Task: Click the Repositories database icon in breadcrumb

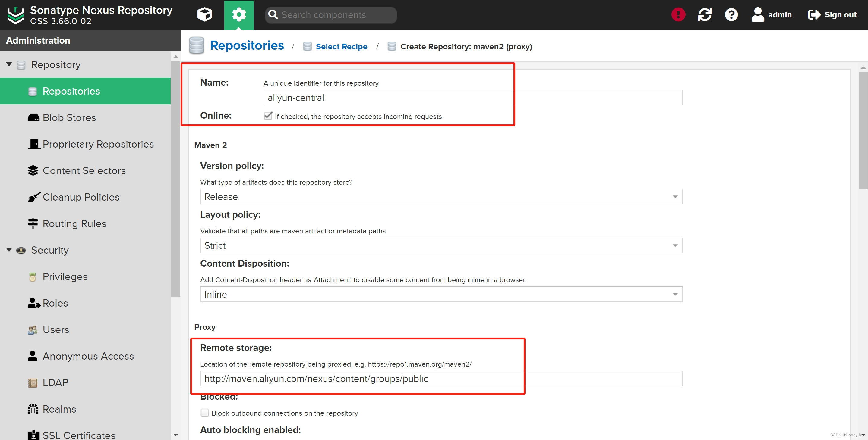Action: pyautogui.click(x=197, y=45)
